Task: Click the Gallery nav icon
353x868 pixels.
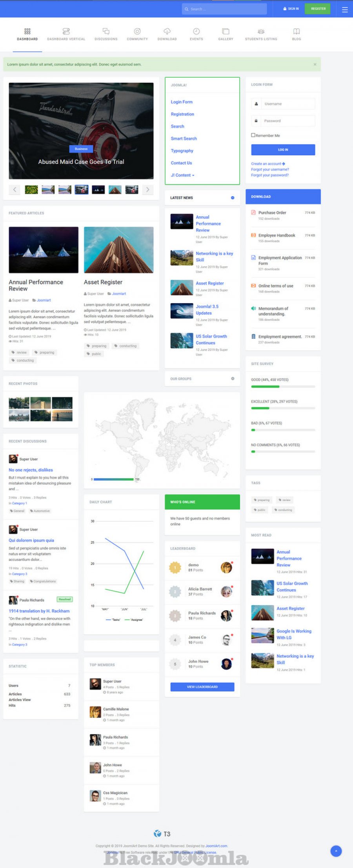Action: pos(226,31)
